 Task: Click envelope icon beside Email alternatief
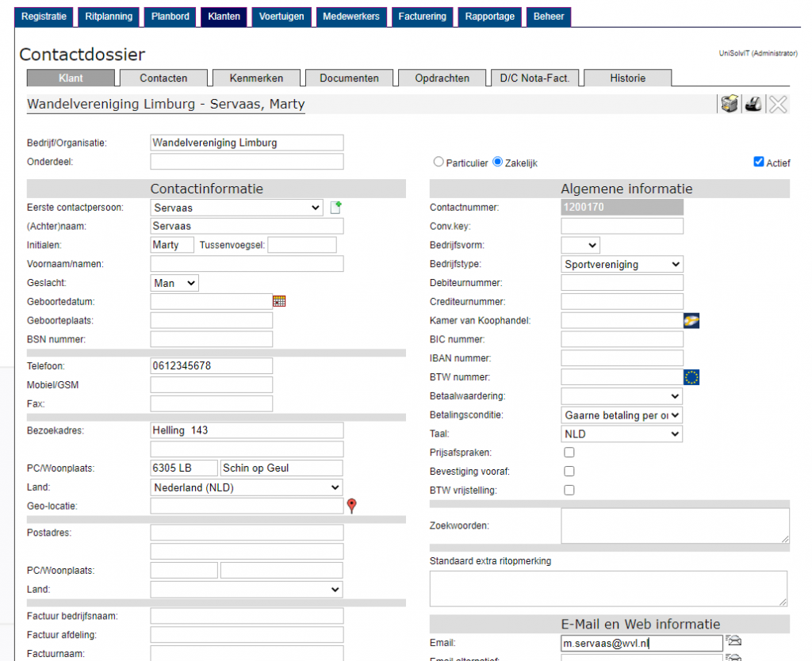(x=733, y=658)
